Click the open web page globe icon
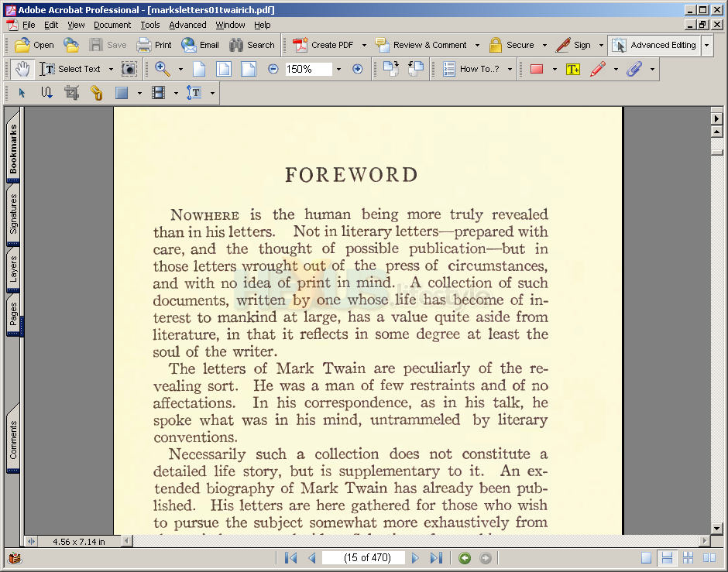The width and height of the screenshot is (728, 572). pos(71,45)
